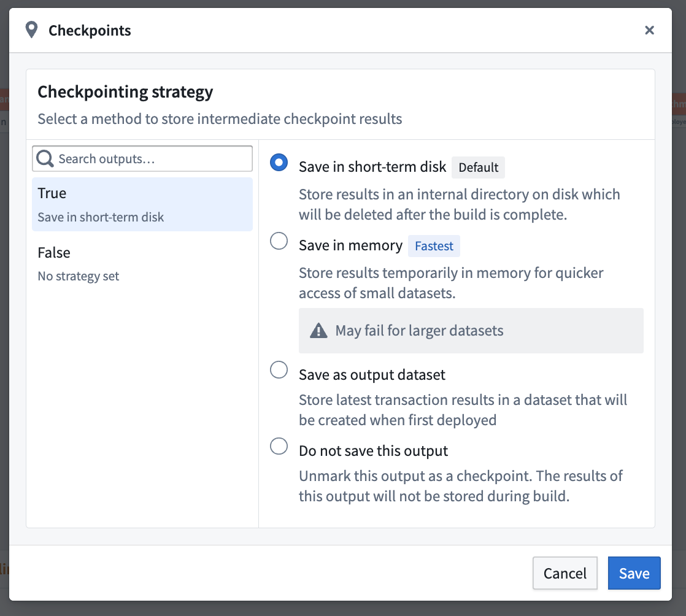
Task: Click the May fail for larger datasets banner
Action: (x=471, y=330)
